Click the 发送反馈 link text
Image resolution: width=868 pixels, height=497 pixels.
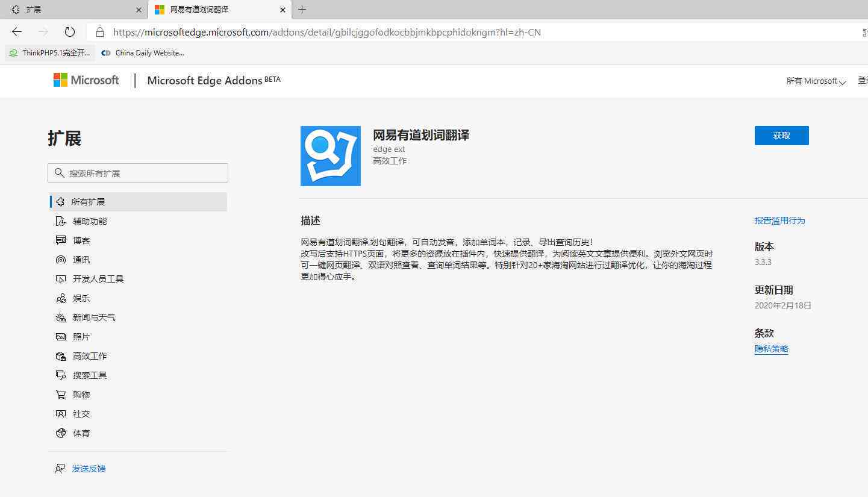click(89, 469)
